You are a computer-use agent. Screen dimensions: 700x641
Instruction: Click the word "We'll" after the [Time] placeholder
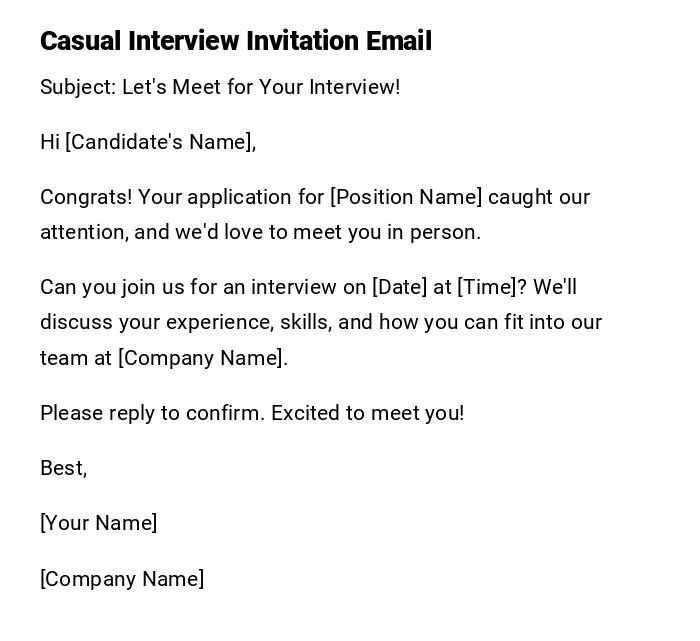coord(555,287)
